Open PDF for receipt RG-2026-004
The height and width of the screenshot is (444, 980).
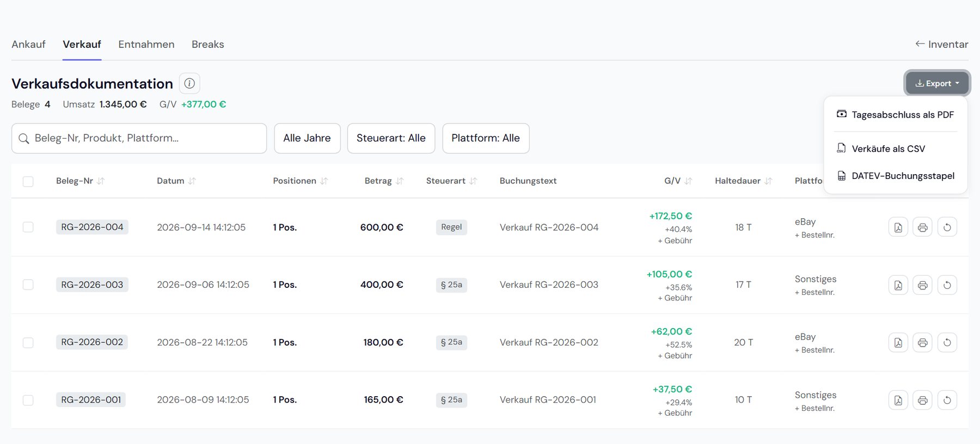pyautogui.click(x=898, y=227)
